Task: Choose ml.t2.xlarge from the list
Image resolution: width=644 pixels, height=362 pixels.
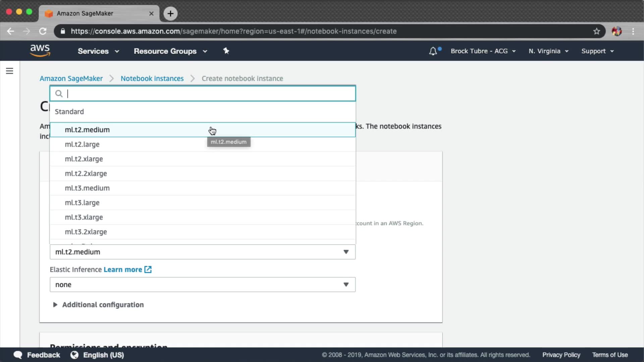Action: (84, 159)
